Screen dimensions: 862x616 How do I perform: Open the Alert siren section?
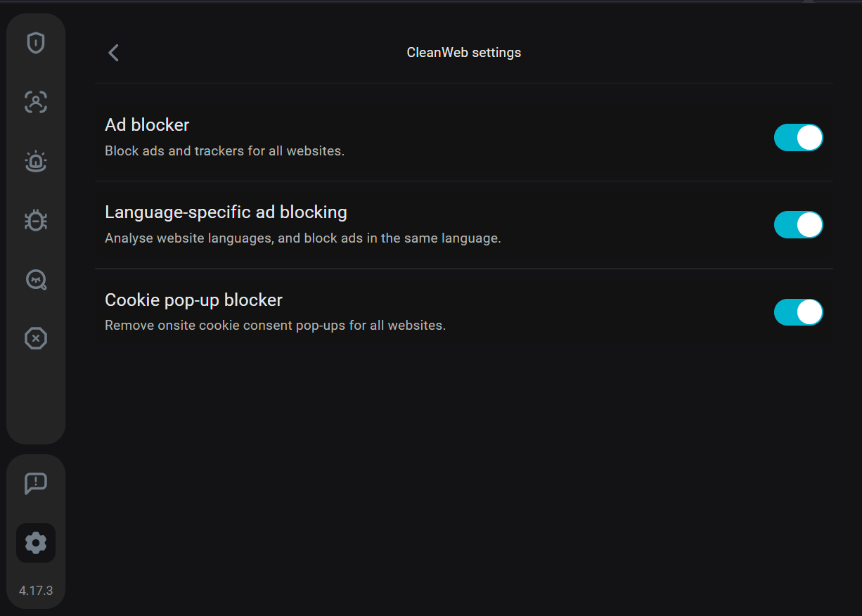click(36, 162)
